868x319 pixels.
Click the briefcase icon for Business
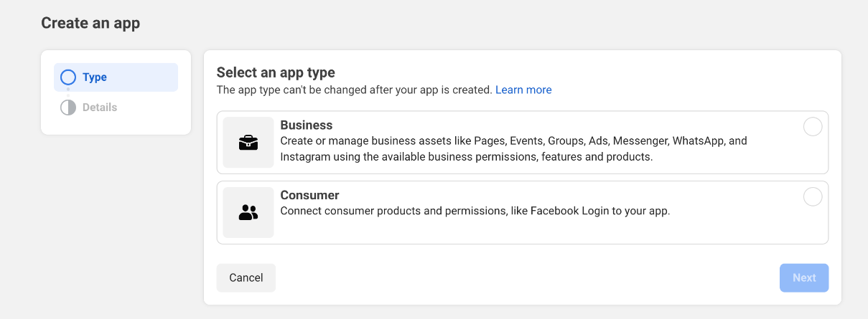(248, 143)
